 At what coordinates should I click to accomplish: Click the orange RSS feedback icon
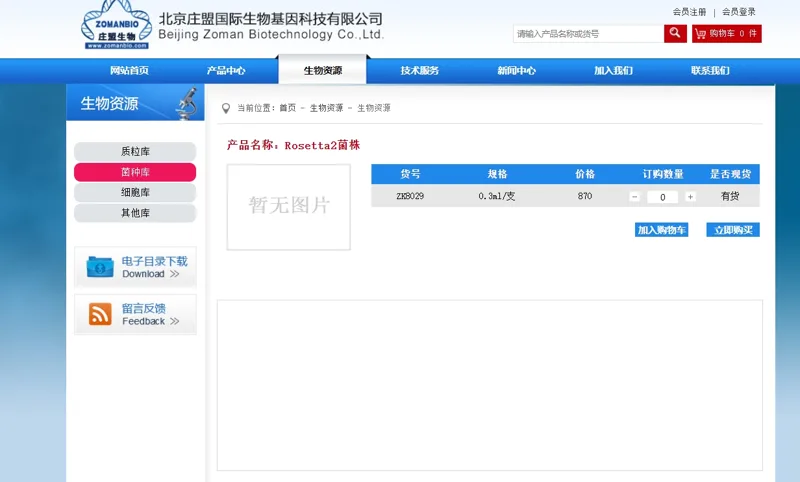click(100, 314)
